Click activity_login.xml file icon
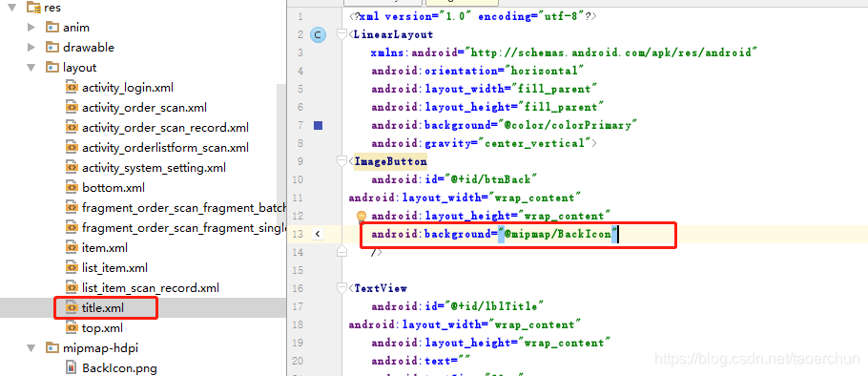Screen dimensions: 868x376 coord(72,88)
